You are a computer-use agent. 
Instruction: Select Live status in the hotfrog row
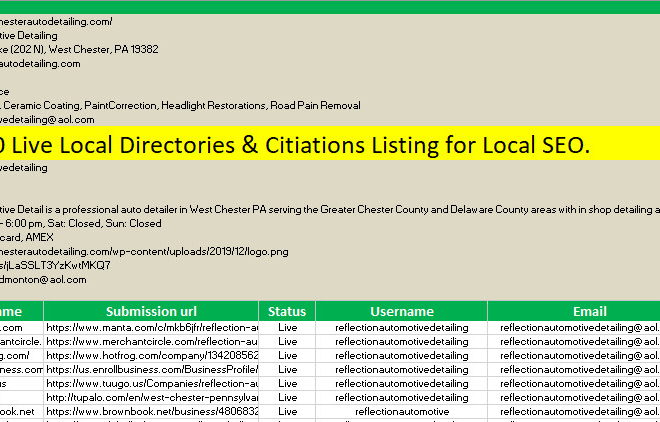[x=287, y=356]
